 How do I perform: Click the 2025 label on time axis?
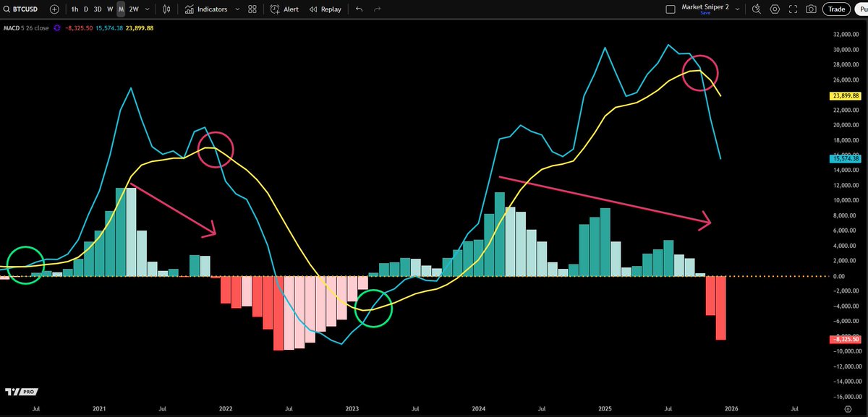pos(605,408)
